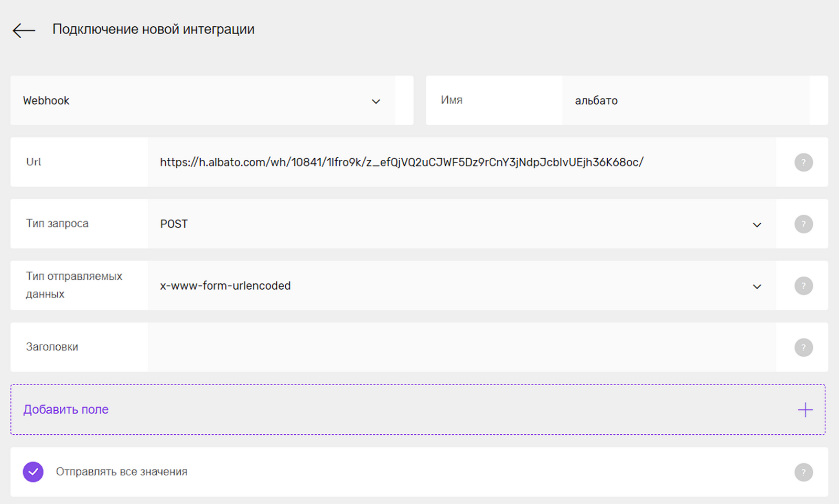Focus the Url field with albato link
The height and width of the screenshot is (504, 839).
461,162
